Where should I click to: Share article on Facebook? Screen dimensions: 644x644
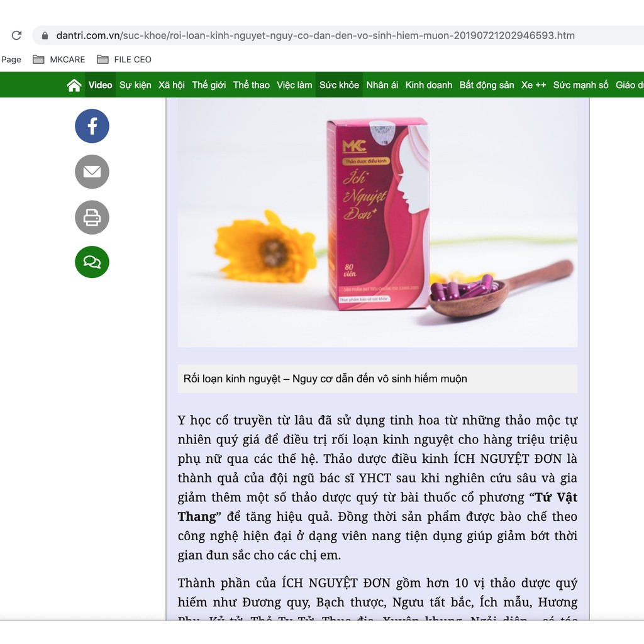point(92,126)
